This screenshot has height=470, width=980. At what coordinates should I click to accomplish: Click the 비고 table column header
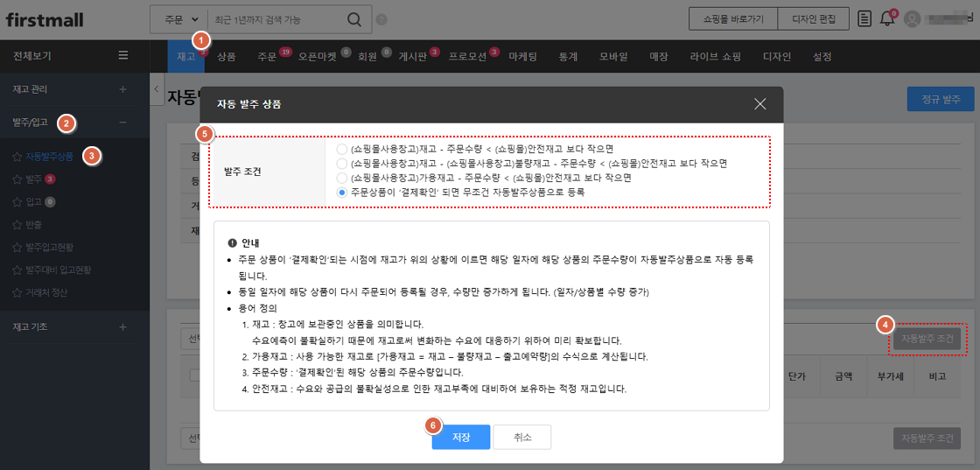coord(937,376)
